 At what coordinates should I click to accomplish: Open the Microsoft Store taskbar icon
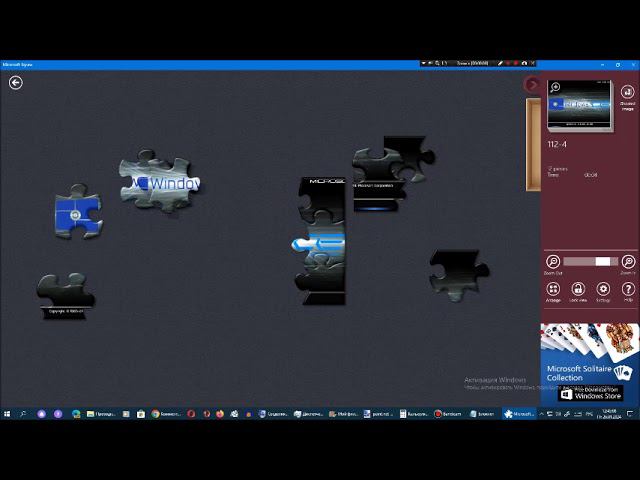point(141,414)
